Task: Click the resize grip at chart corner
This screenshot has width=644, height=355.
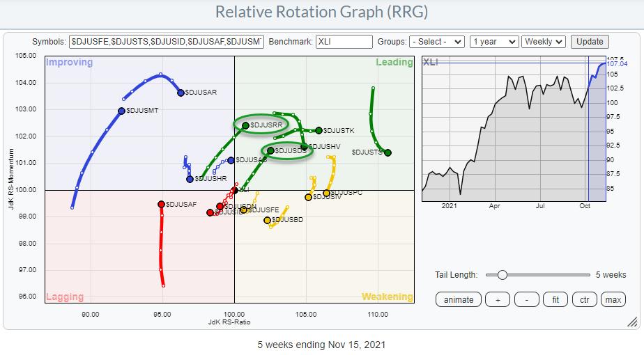Action: [631, 322]
